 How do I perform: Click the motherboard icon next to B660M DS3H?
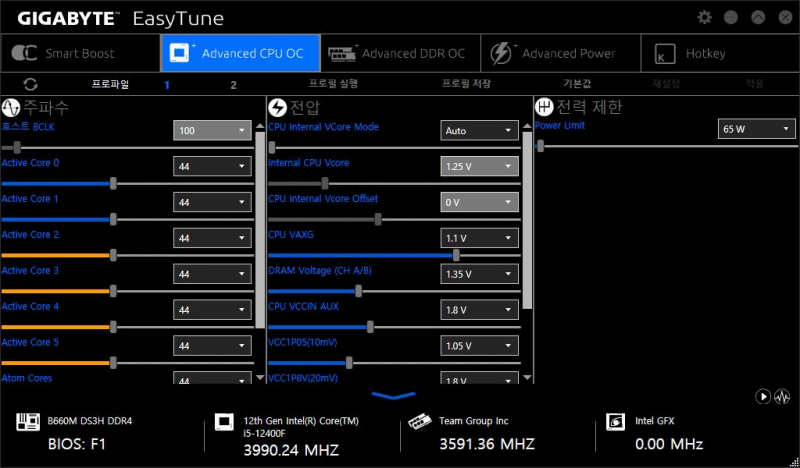pos(28,422)
